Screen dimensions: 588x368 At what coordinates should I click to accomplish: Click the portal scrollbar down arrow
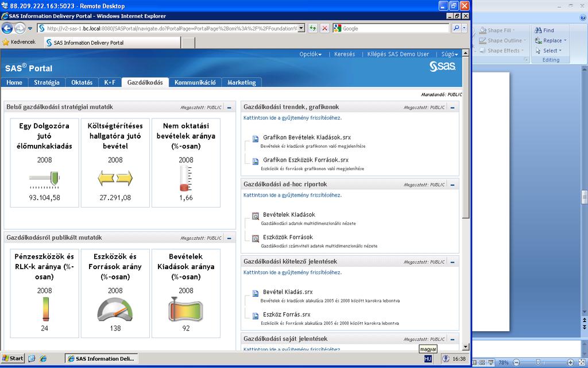coord(465,347)
